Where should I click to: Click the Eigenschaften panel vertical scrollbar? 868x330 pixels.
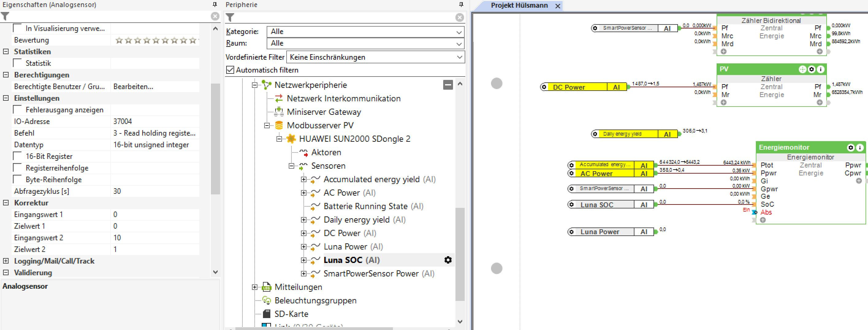[215, 139]
